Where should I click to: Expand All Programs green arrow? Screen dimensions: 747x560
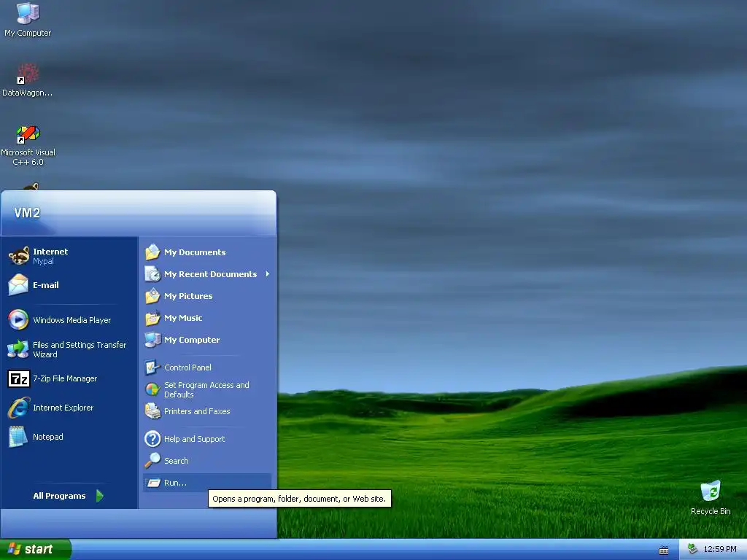pos(99,496)
